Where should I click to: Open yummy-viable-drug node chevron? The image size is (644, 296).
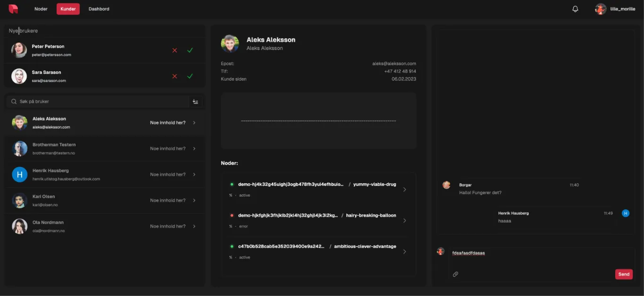pyautogui.click(x=404, y=189)
